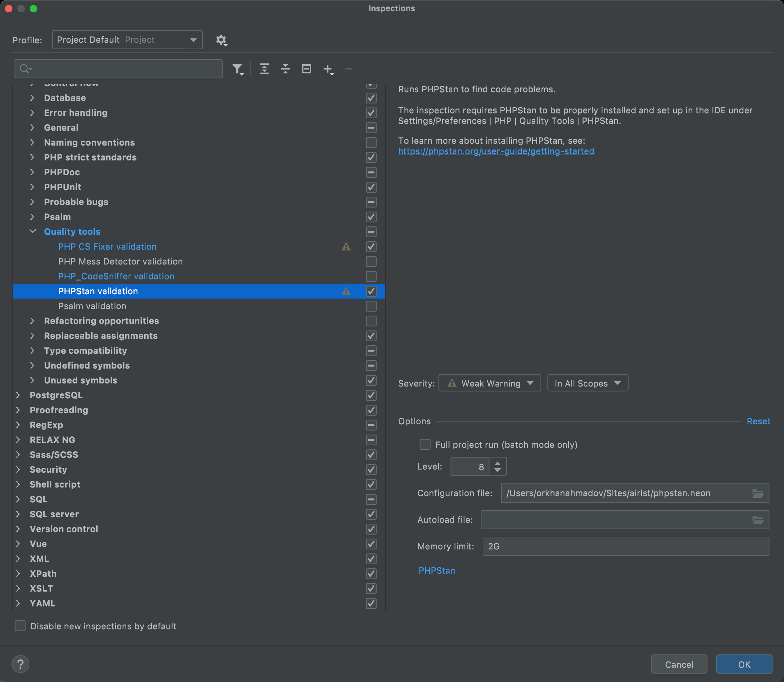Open the In All Scopes dropdown
This screenshot has width=784, height=682.
coord(587,383)
